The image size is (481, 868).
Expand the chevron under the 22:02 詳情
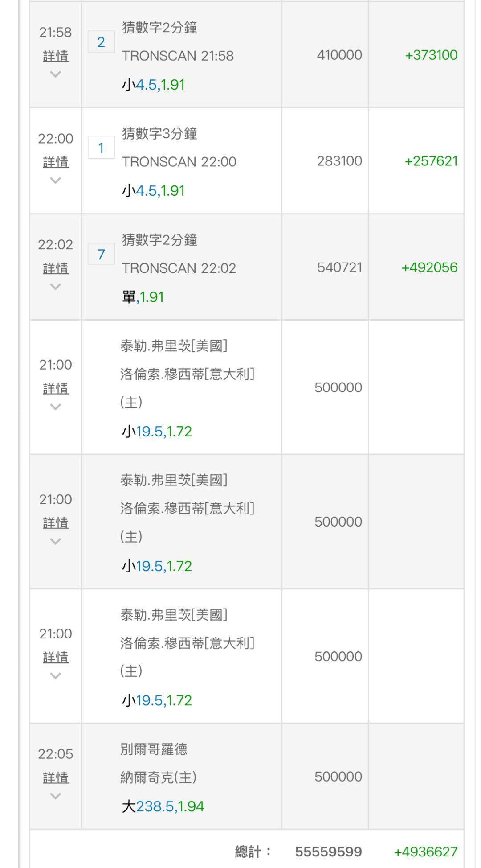point(56,287)
